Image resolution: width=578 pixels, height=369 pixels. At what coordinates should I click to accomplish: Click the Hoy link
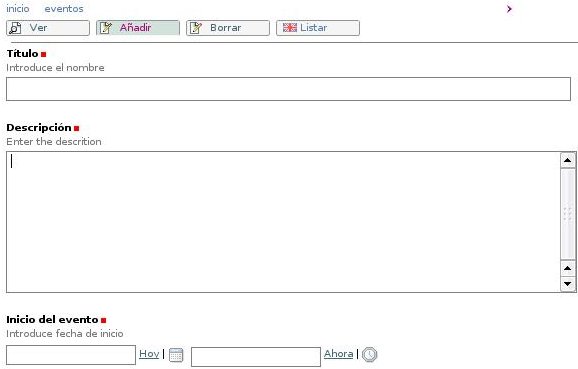click(x=149, y=354)
